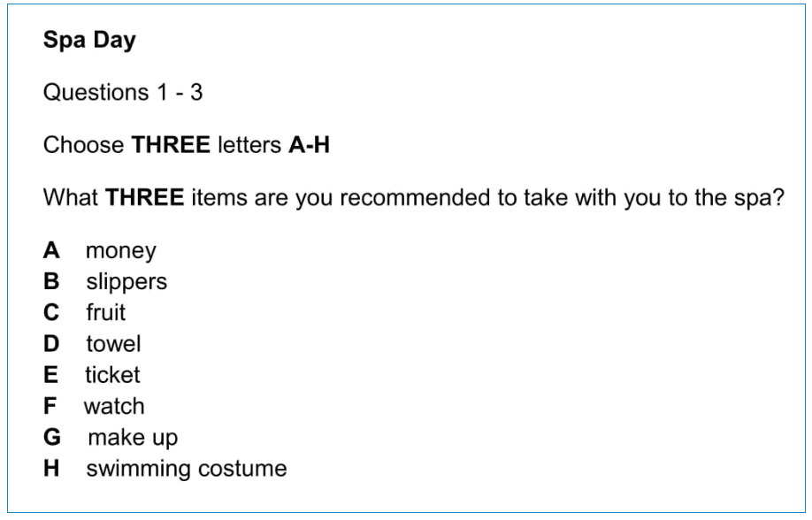This screenshot has height=520, width=812.
Task: Click option letter G
Action: click(53, 437)
